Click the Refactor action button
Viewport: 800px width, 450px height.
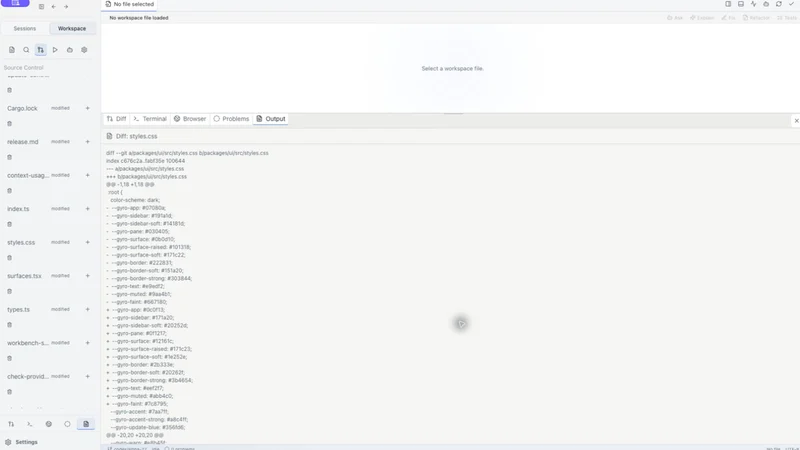tap(756, 18)
